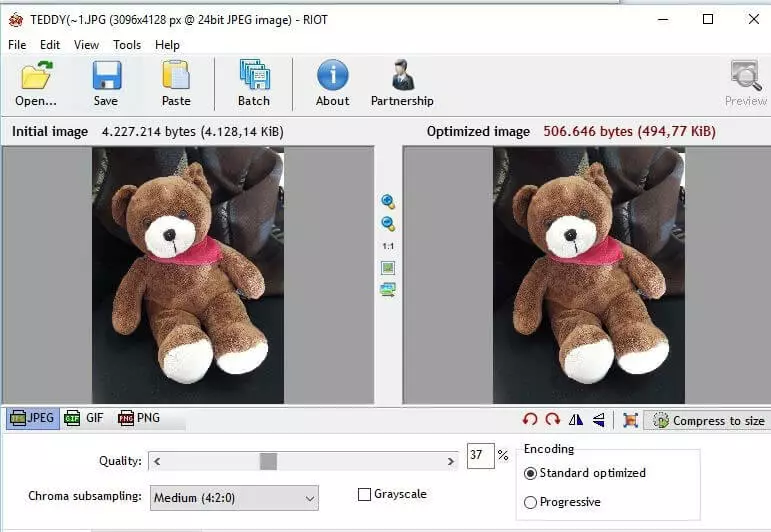Close the RIOT window
The height and width of the screenshot is (532, 771).
[754, 20]
